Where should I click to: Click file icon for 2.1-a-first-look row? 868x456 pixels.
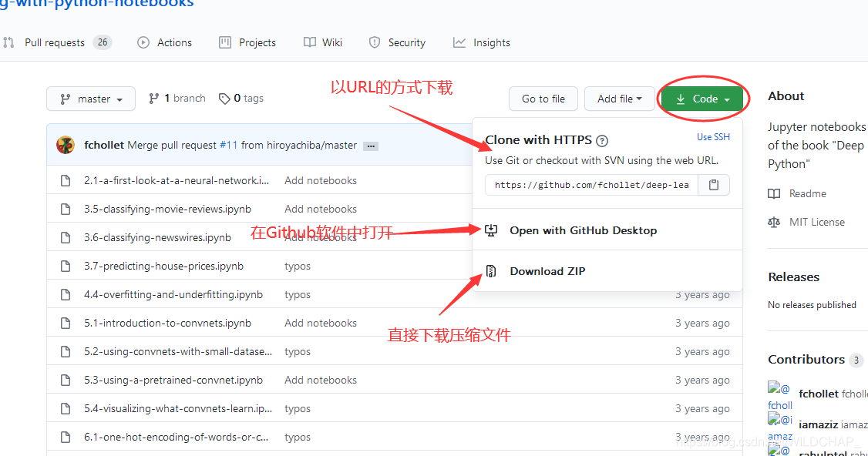[66, 180]
